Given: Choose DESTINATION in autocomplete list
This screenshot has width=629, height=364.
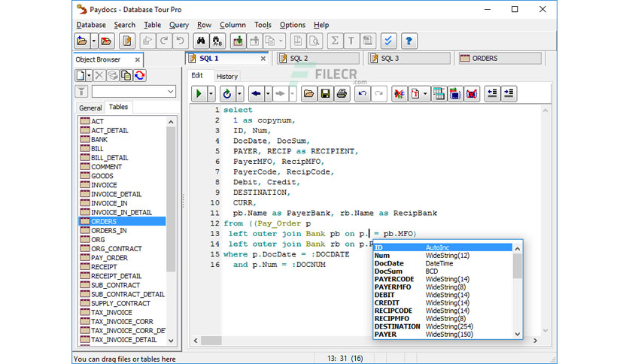Looking at the screenshot, I should (443, 326).
